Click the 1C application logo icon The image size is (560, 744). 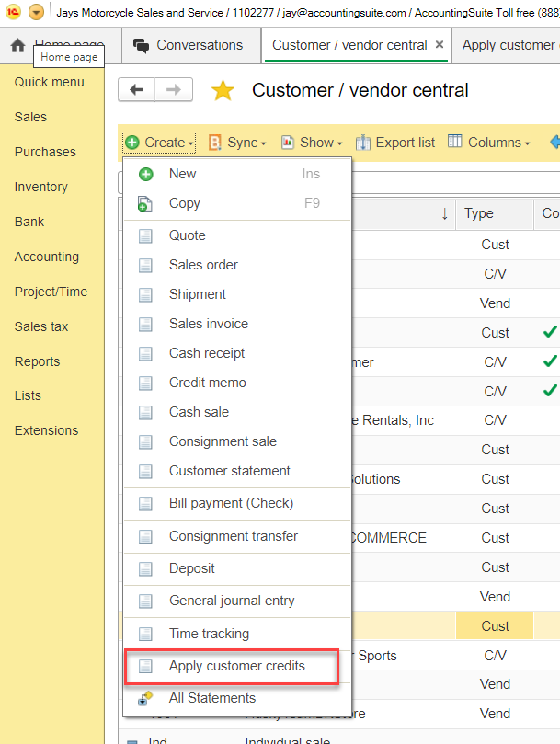coord(12,13)
